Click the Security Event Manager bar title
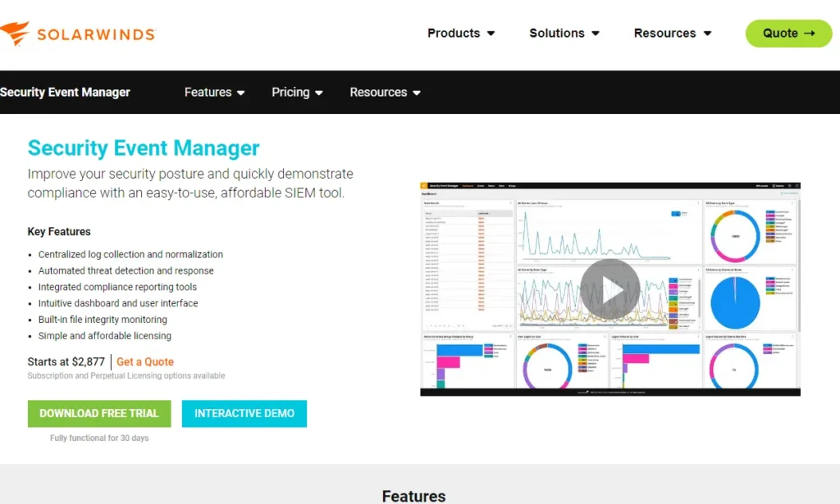The width and height of the screenshot is (840, 504). [x=66, y=93]
